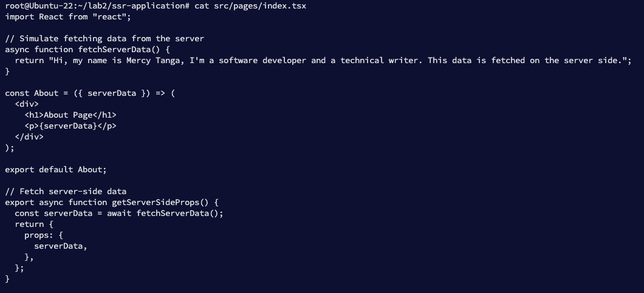Click the closing div tag
Viewport: 644px width, 293px height.
pos(29,136)
